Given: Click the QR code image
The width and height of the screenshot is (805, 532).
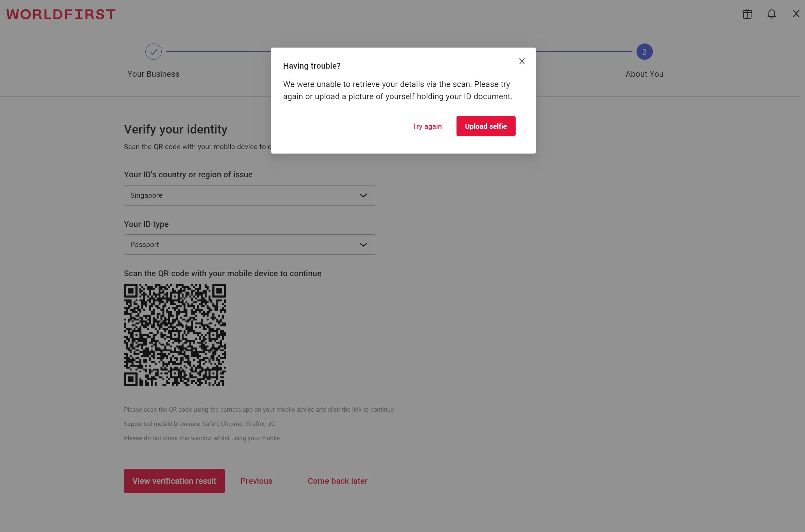Looking at the screenshot, I should 175,335.
